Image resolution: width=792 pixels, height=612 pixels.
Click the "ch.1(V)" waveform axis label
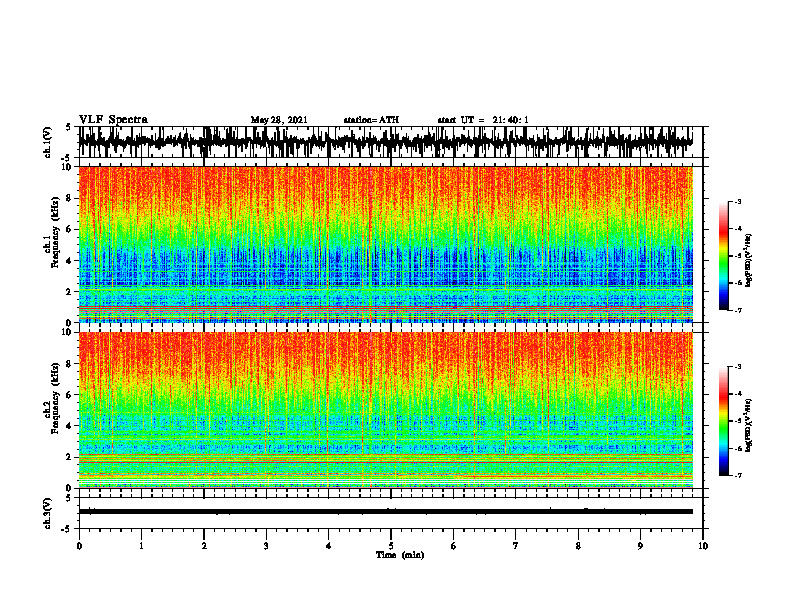(48, 142)
